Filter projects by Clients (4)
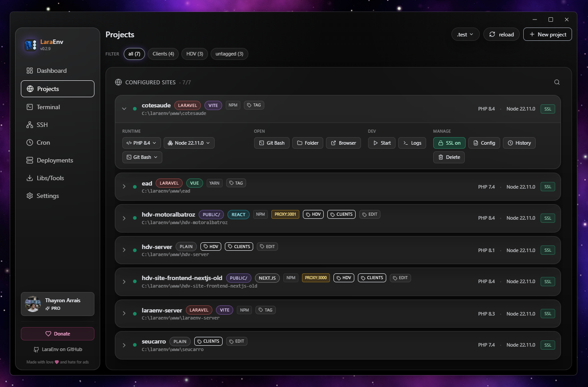This screenshot has width=588, height=387. pyautogui.click(x=163, y=54)
